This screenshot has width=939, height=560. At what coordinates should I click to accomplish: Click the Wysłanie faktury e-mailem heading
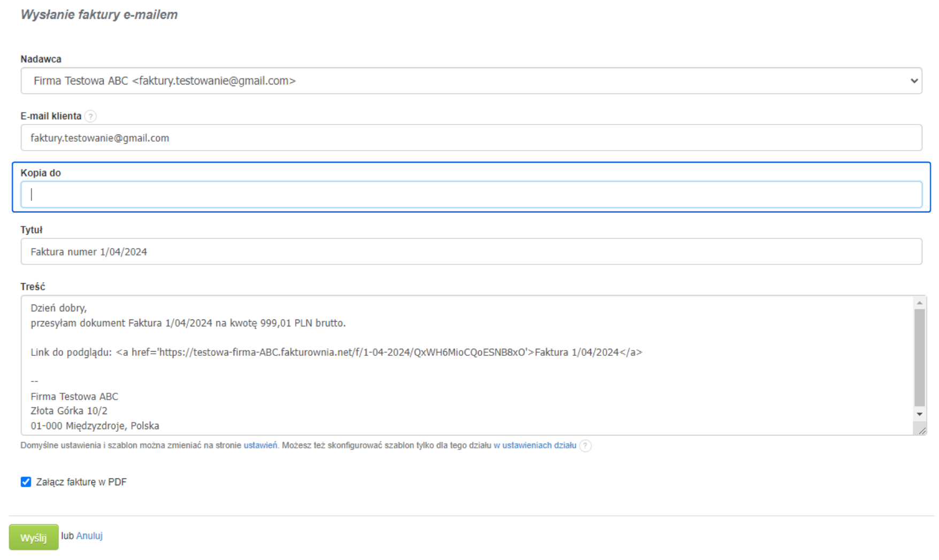tap(99, 14)
